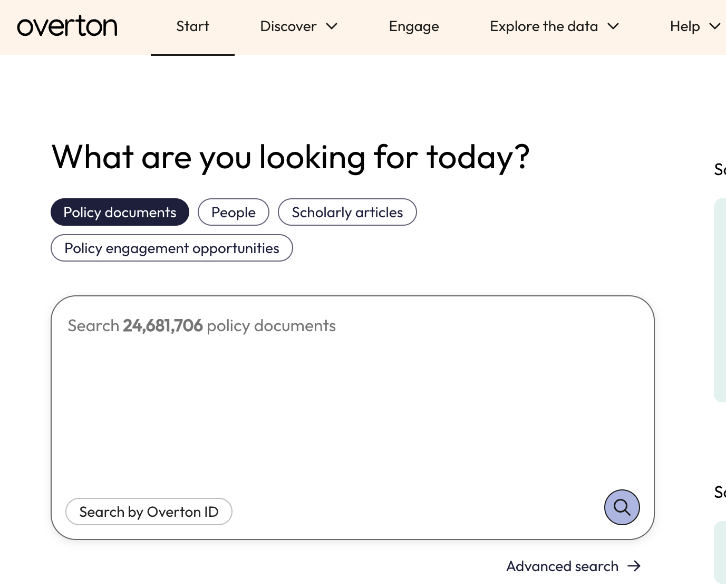Click the magnifying glass search button

coord(622,507)
